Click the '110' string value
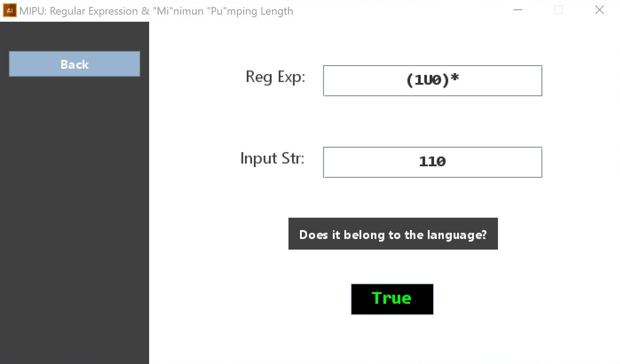 pos(432,162)
